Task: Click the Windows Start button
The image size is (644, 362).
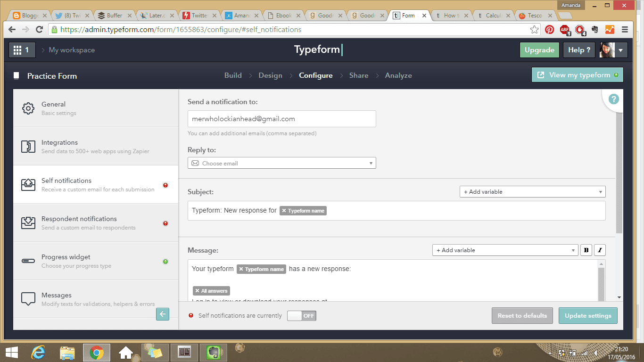Action: (11, 352)
